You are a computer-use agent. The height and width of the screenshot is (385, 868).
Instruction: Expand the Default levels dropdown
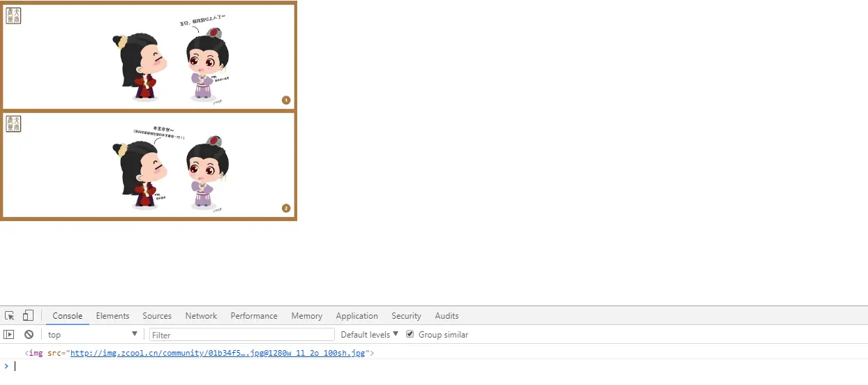[370, 335]
